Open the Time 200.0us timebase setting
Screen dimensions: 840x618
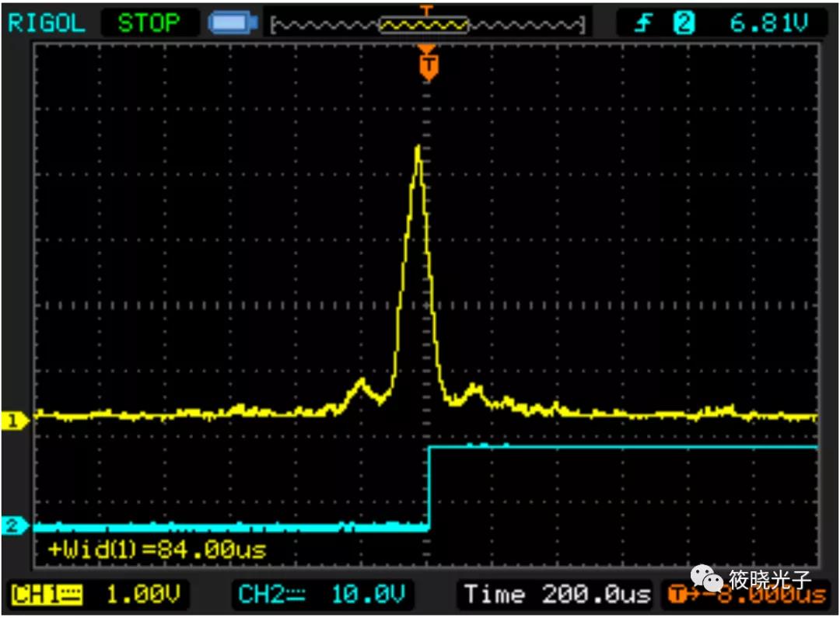[x=556, y=595]
